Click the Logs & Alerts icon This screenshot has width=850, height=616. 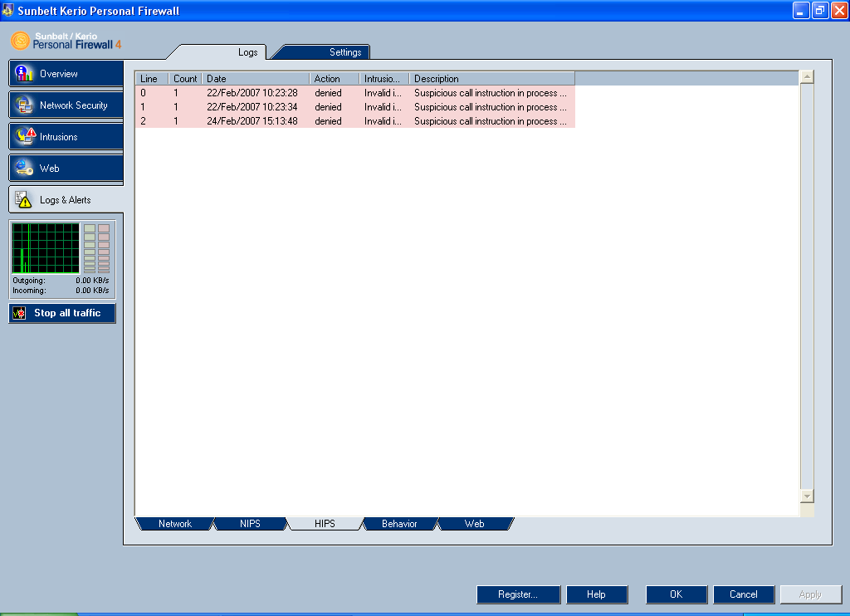click(24, 200)
